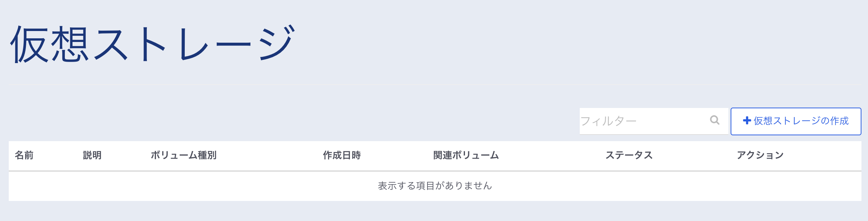The image size is (868, 221).
Task: Click the 表示する項目がありません empty row message
Action: click(435, 186)
